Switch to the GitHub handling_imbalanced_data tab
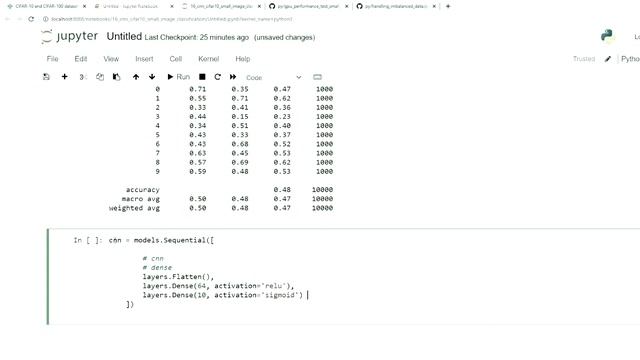Screen dimensions: 640x360 [x=393, y=6]
